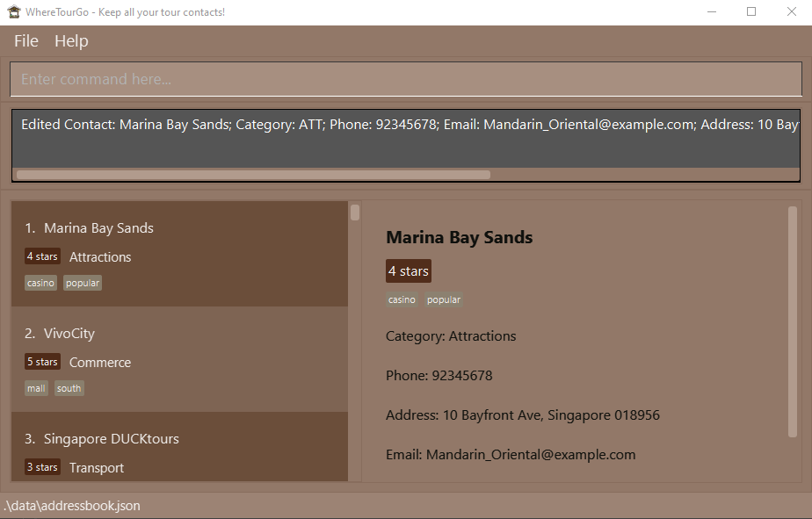The width and height of the screenshot is (812, 519).
Task: Click the casino tag in contact list
Action: pos(41,283)
